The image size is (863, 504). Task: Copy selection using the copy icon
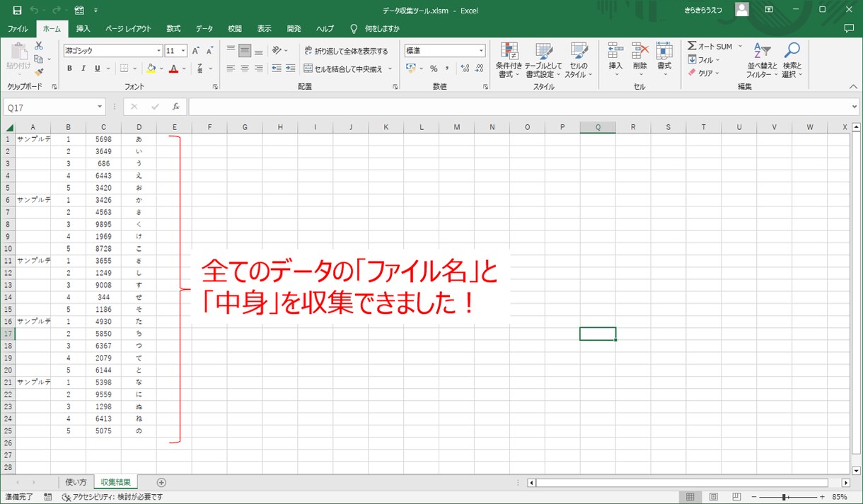point(40,59)
